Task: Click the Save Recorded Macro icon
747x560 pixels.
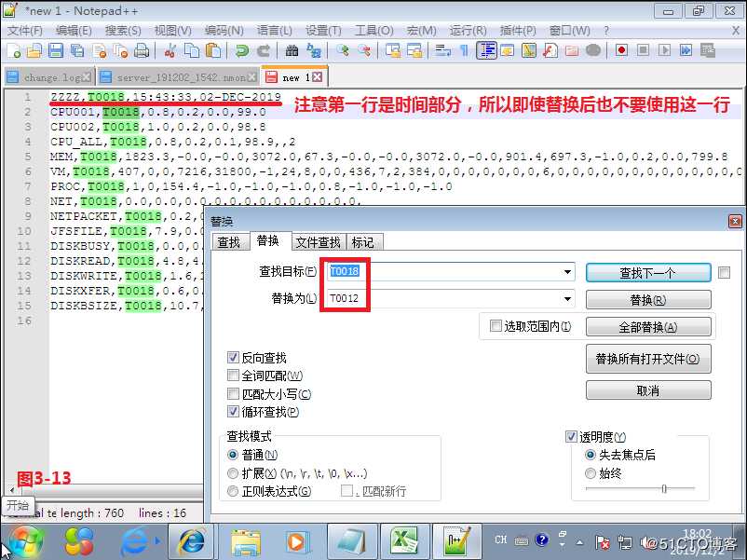Action: (x=708, y=50)
